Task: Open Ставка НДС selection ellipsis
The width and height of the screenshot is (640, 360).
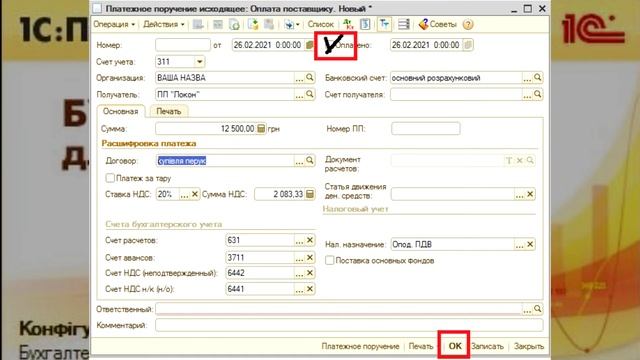Action: pos(184,195)
